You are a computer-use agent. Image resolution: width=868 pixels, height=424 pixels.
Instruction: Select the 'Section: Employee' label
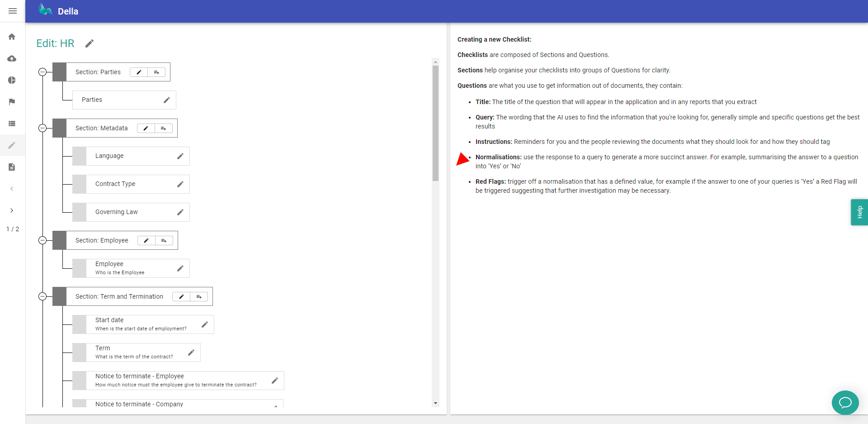tap(102, 240)
